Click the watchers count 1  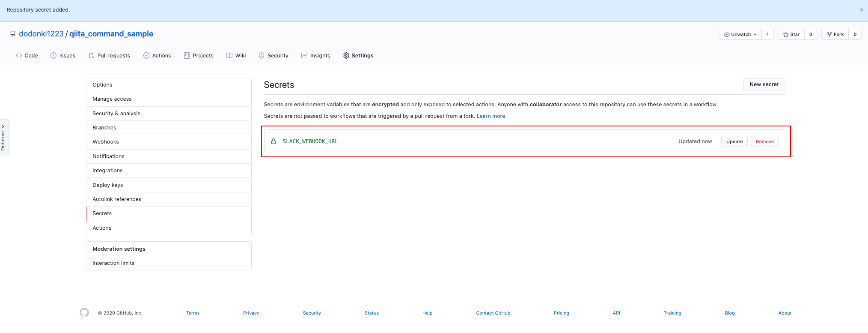click(767, 34)
